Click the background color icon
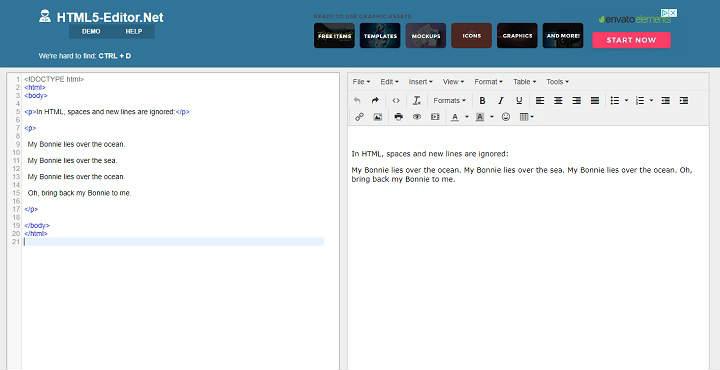Viewport: 720px width, 370px height. 480,117
